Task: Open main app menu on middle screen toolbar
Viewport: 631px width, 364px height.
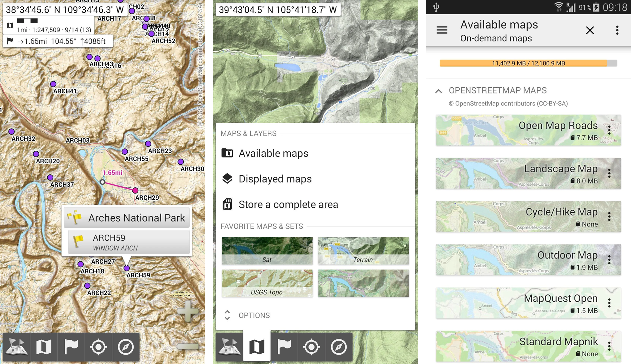Action: coord(229,347)
